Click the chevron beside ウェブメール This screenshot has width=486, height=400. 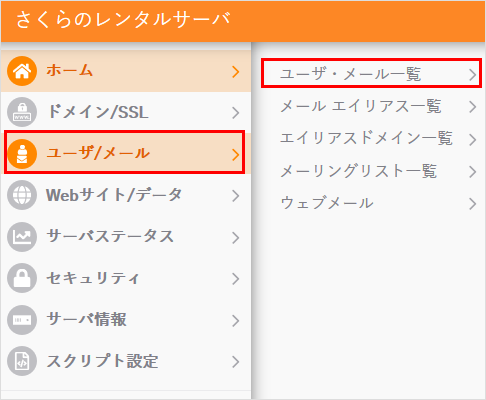[472, 204]
